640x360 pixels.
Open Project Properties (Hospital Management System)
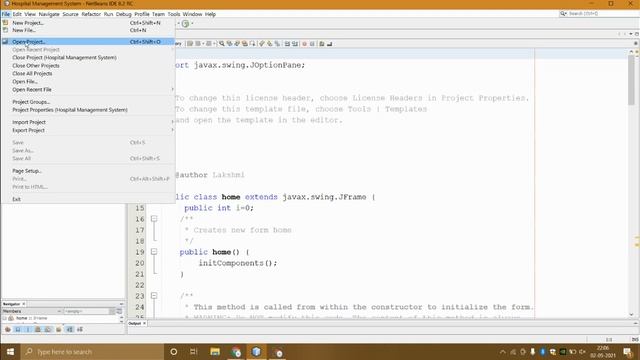(70, 110)
